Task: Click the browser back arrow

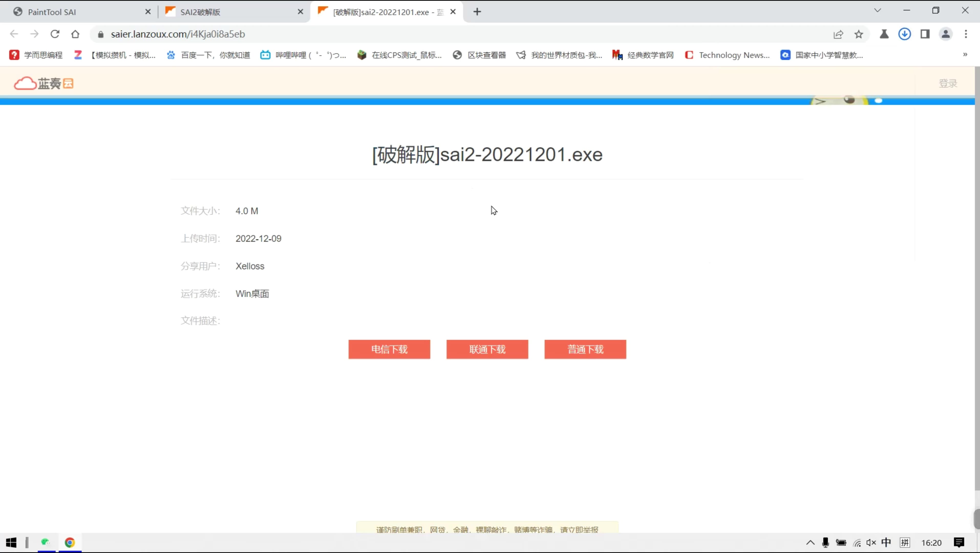Action: coord(14,34)
